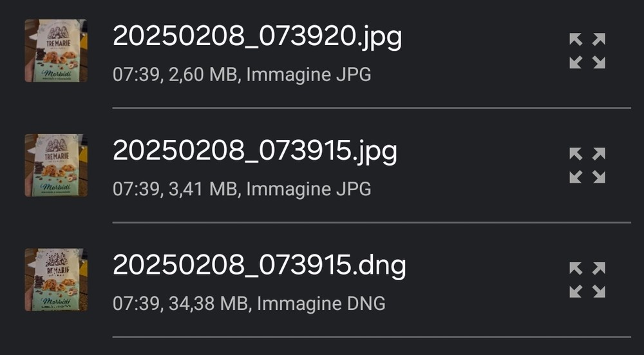Select "Immagine JPG" label of the 2,60 MB file
The height and width of the screenshot is (355, 644).
tap(309, 75)
